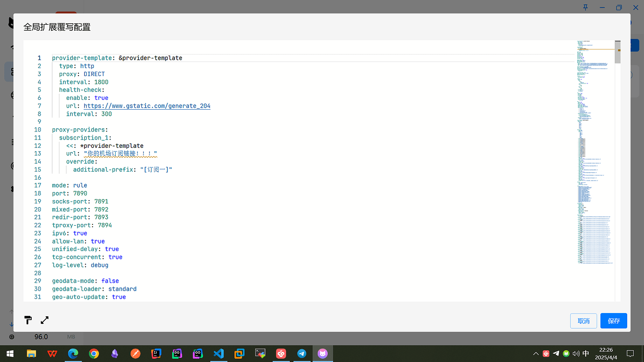This screenshot has height=362, width=644.
Task: Toggle fullscreen with the expand arrows icon
Action: [x=45, y=320]
